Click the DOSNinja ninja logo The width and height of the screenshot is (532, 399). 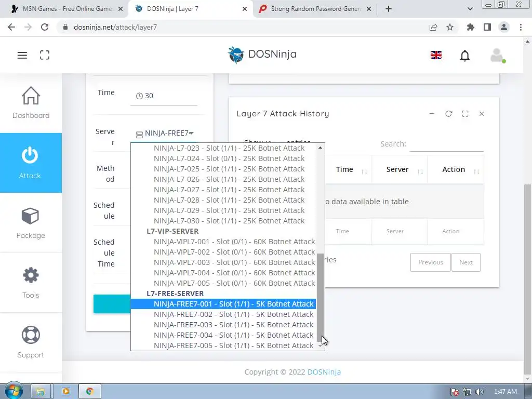[x=235, y=55]
